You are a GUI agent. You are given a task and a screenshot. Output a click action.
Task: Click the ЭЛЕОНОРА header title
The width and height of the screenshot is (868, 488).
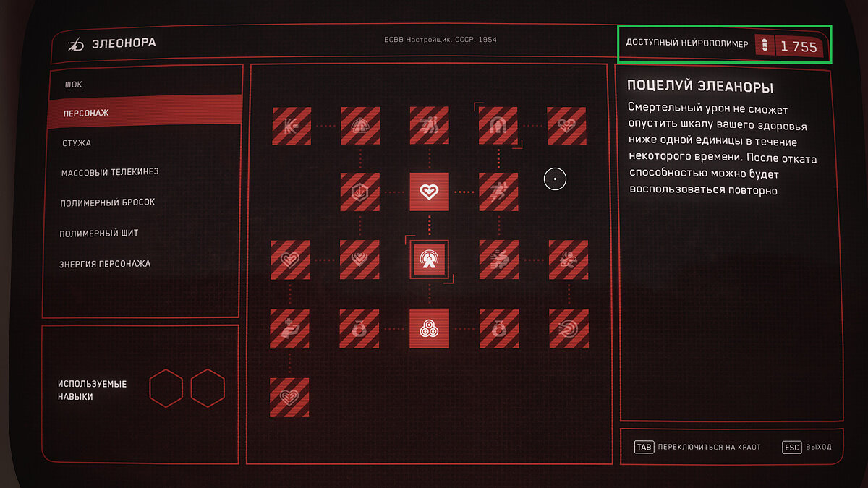click(x=124, y=43)
